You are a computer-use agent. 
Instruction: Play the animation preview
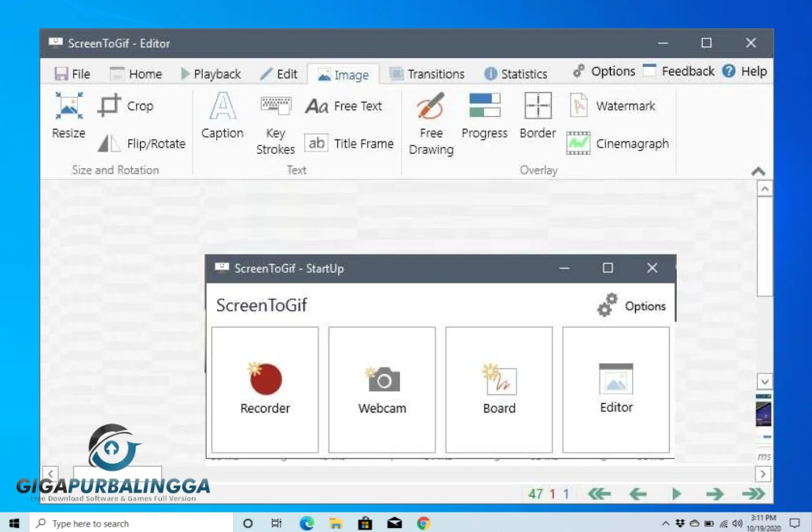pos(676,493)
